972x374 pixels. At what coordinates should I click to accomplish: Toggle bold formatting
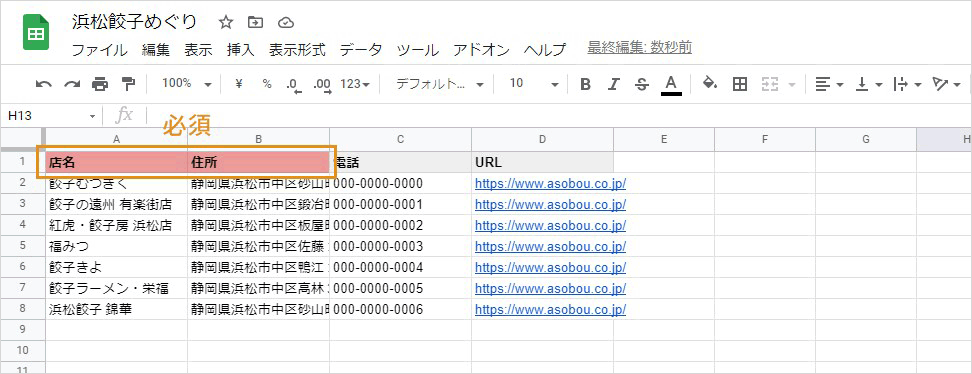coord(585,84)
